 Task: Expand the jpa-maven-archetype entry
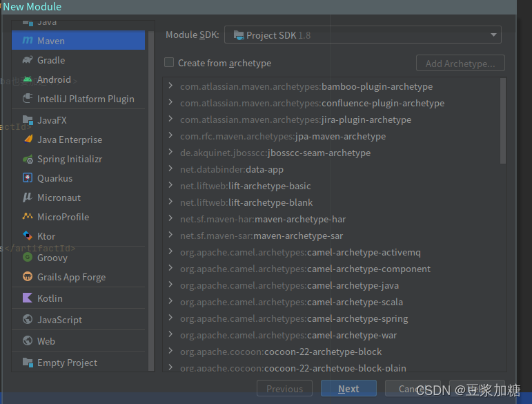pyautogui.click(x=170, y=136)
